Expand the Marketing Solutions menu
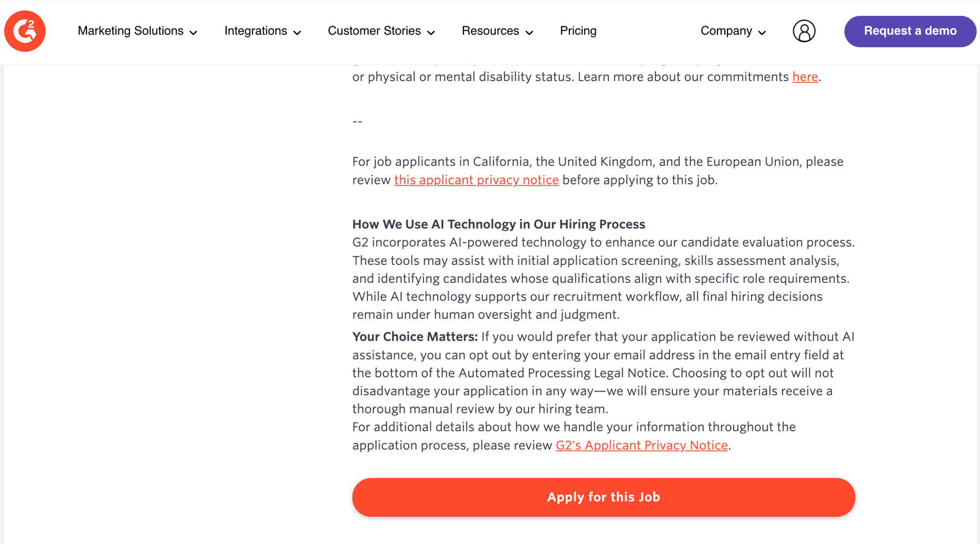 (137, 31)
